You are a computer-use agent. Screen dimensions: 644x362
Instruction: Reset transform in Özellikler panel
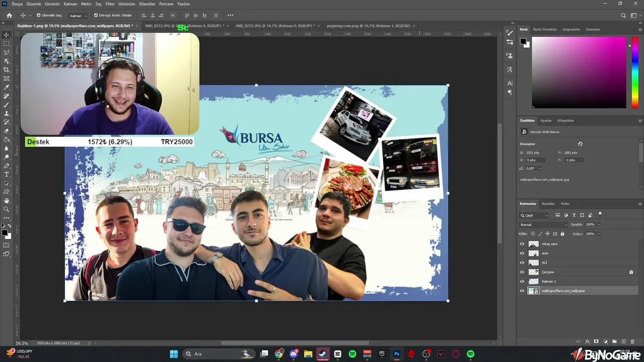tap(580, 144)
